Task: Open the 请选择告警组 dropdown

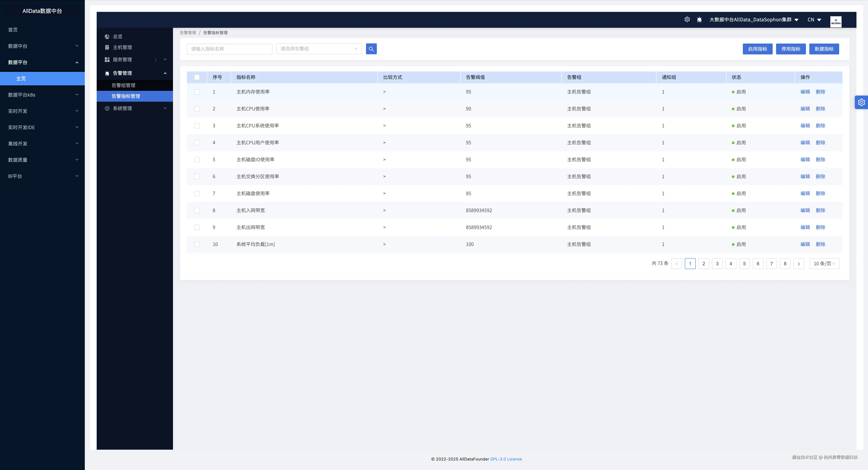Action: 319,49
